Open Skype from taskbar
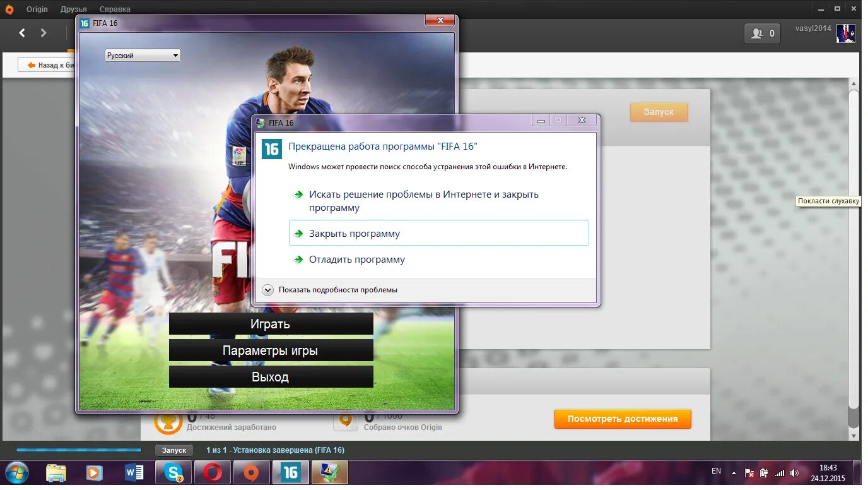 [x=173, y=473]
